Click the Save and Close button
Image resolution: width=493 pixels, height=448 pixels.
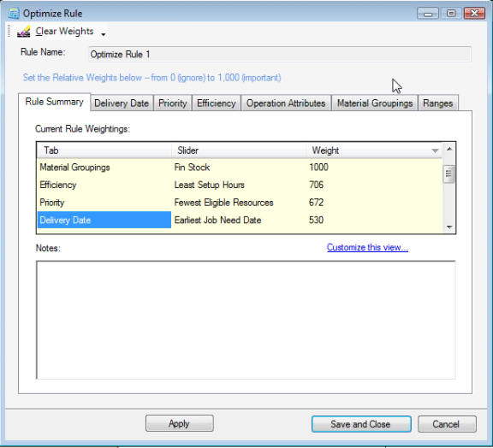[x=361, y=424]
